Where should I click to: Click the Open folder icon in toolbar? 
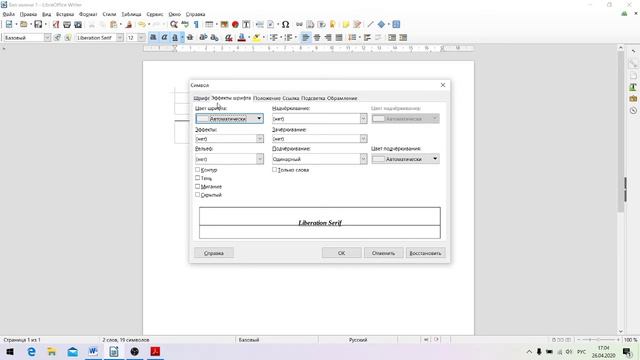coord(24,24)
